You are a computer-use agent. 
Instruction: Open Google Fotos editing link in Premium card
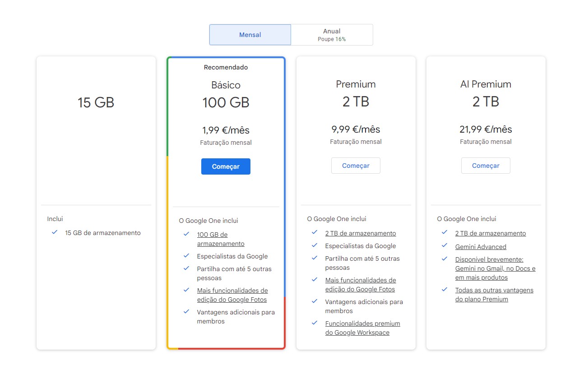click(x=361, y=285)
